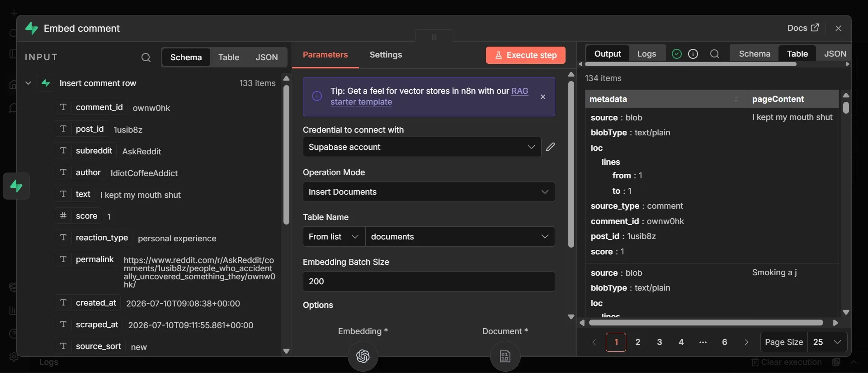The height and width of the screenshot is (373, 868).
Task: Go to output page 4
Action: tap(681, 342)
